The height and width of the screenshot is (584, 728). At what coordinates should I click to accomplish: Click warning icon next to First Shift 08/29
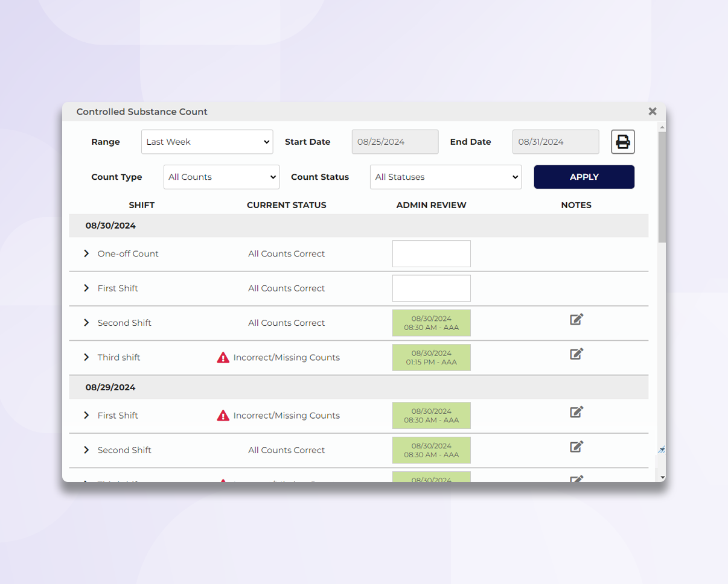222,415
